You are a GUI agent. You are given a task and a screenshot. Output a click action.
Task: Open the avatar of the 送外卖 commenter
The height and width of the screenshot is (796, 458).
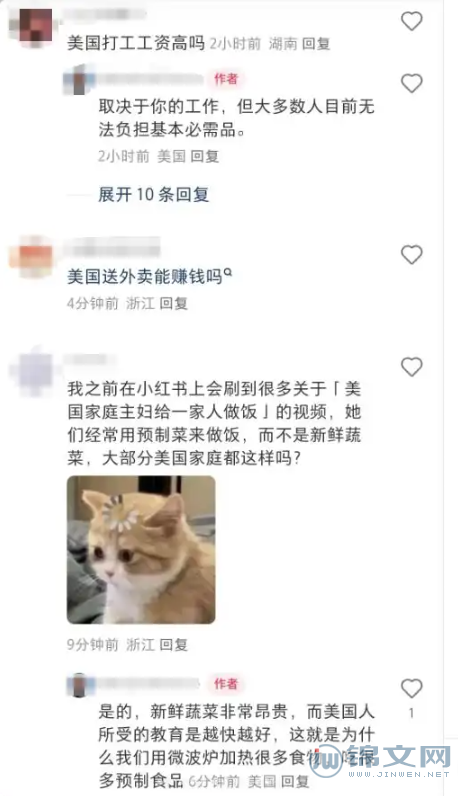point(31,256)
